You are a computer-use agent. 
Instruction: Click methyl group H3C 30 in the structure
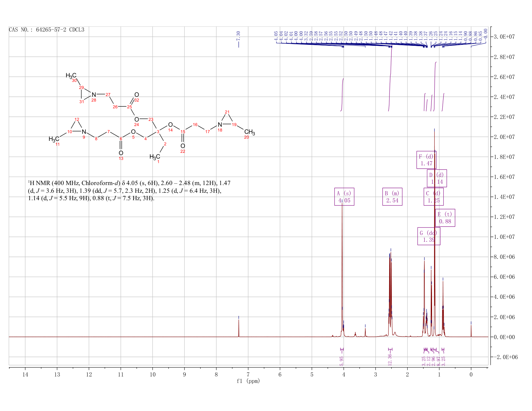pos(71,76)
